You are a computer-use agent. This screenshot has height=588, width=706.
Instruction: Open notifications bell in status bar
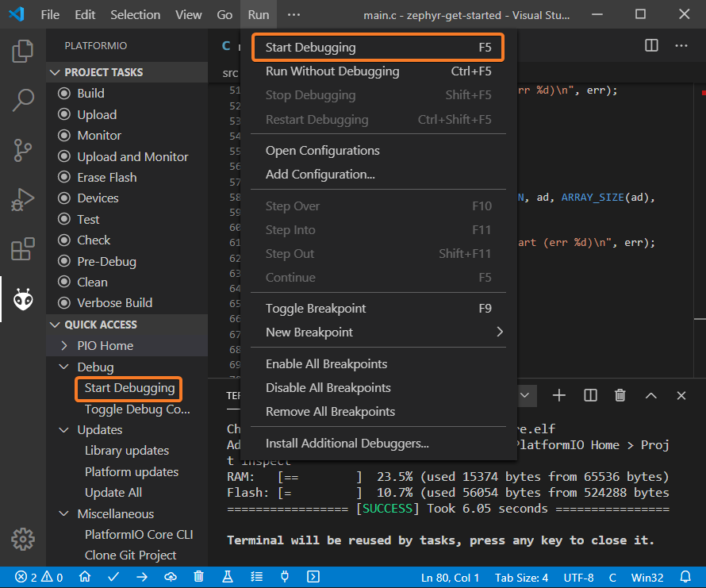(685, 577)
